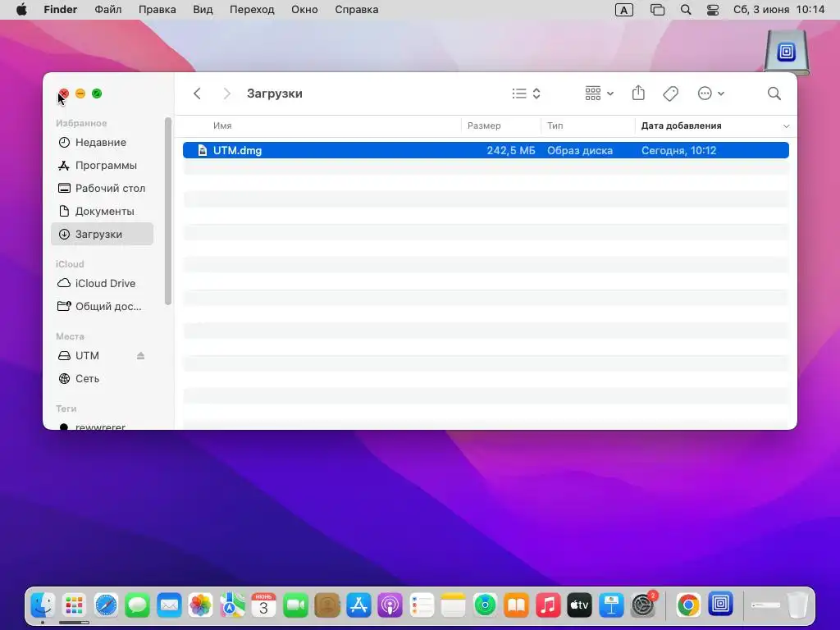The image size is (840, 630).
Task: Open the UTM volume in the sidebar
Action: tap(87, 356)
